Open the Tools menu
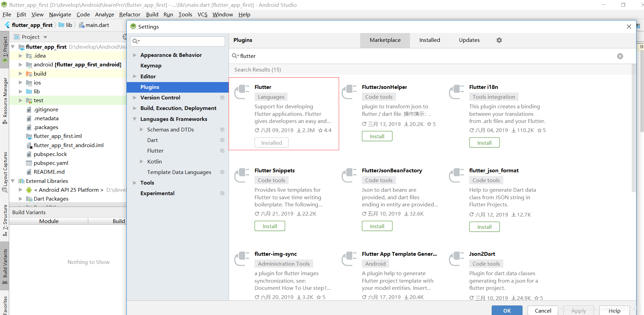Screen dimensions: 644x315 185,15
